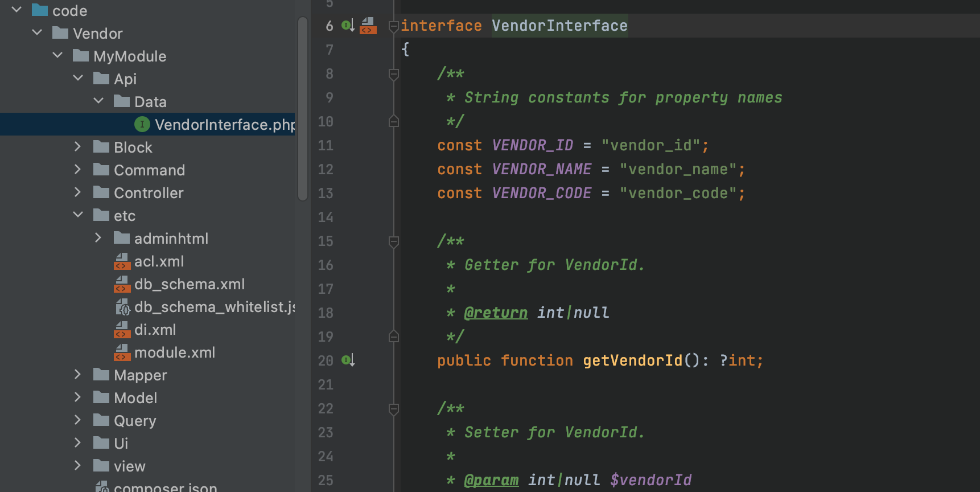Fold the Getter doc comment at line 15
This screenshot has height=492, width=980.
[393, 241]
